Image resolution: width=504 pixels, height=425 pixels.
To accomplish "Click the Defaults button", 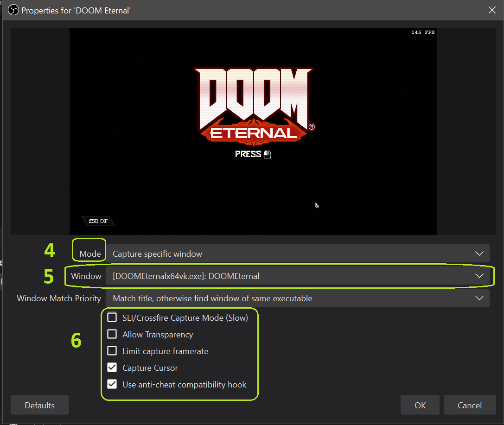I will coord(39,405).
